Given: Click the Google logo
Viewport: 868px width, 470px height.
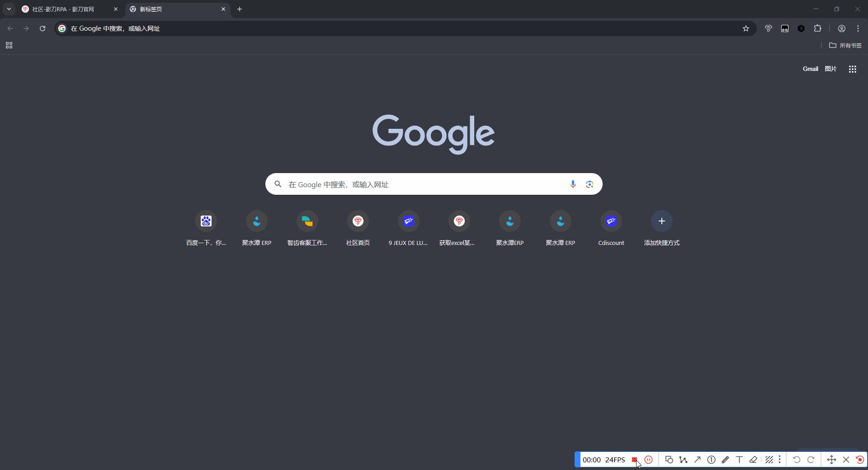Looking at the screenshot, I should [434, 134].
